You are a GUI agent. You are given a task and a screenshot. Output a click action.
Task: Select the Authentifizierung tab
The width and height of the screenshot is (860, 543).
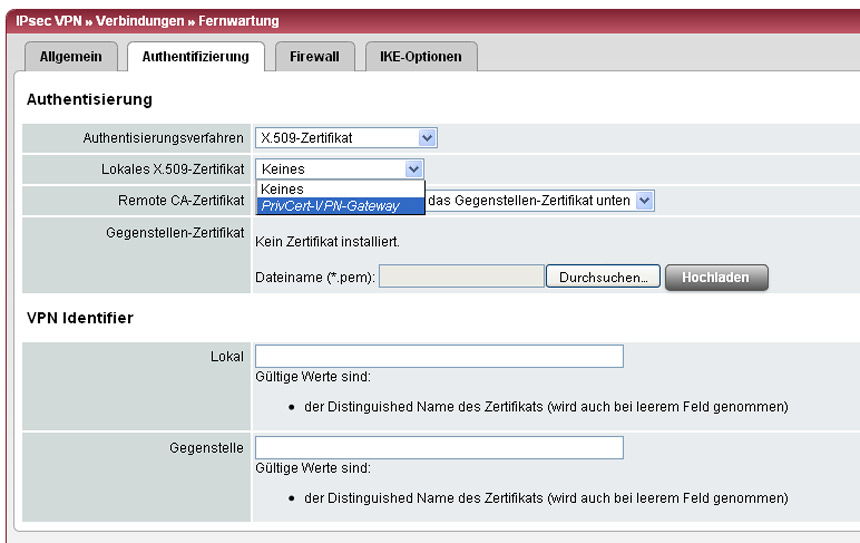pos(195,57)
